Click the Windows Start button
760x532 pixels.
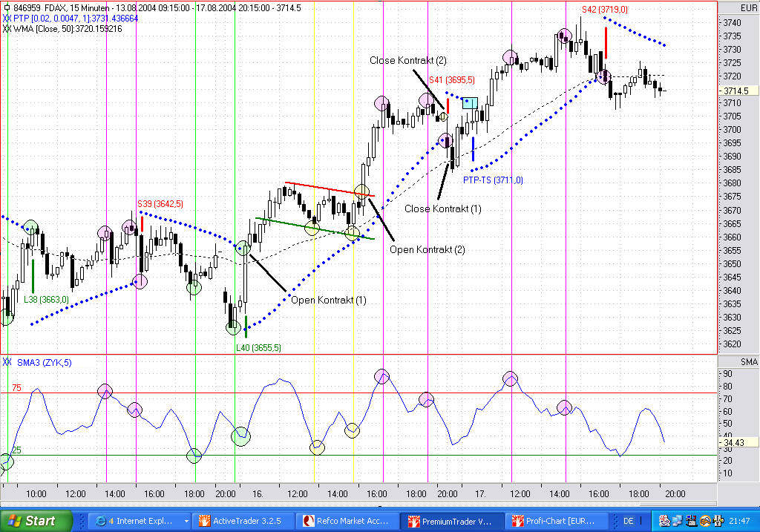point(36,521)
